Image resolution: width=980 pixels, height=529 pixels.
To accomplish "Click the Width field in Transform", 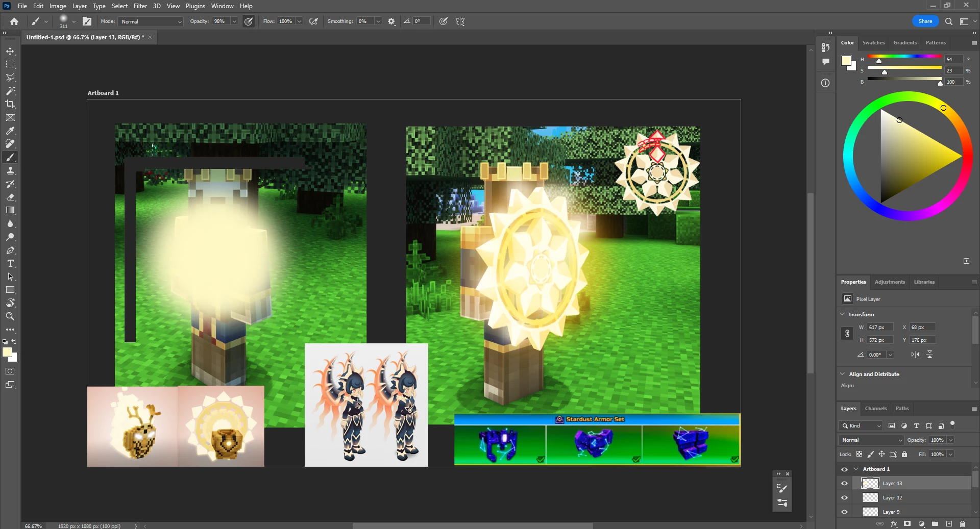I will [x=880, y=328].
